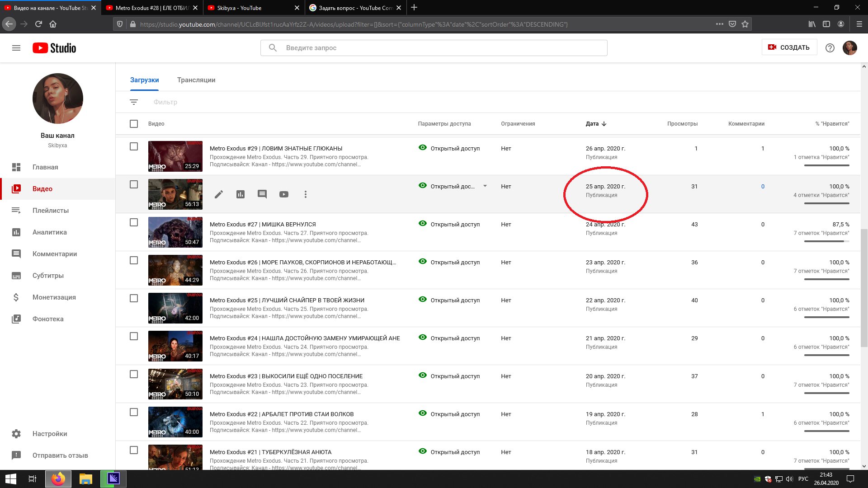Click the YouTube Studio logo
The image size is (868, 488).
pos(54,48)
